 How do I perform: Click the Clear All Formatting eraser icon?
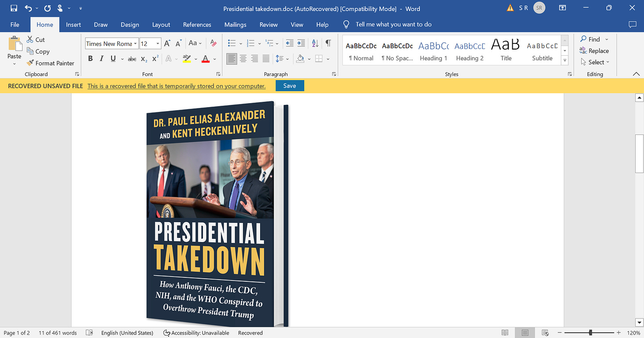(214, 43)
